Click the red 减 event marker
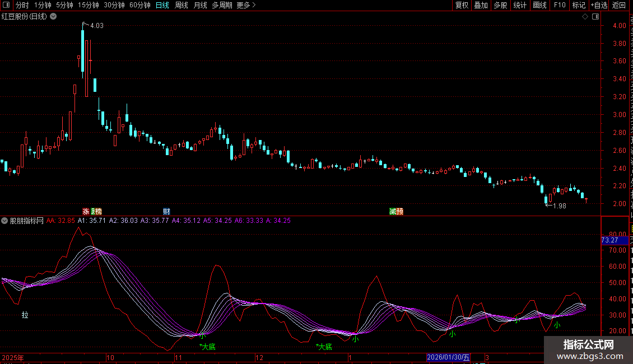This screenshot has height=364, width=633. (393, 211)
